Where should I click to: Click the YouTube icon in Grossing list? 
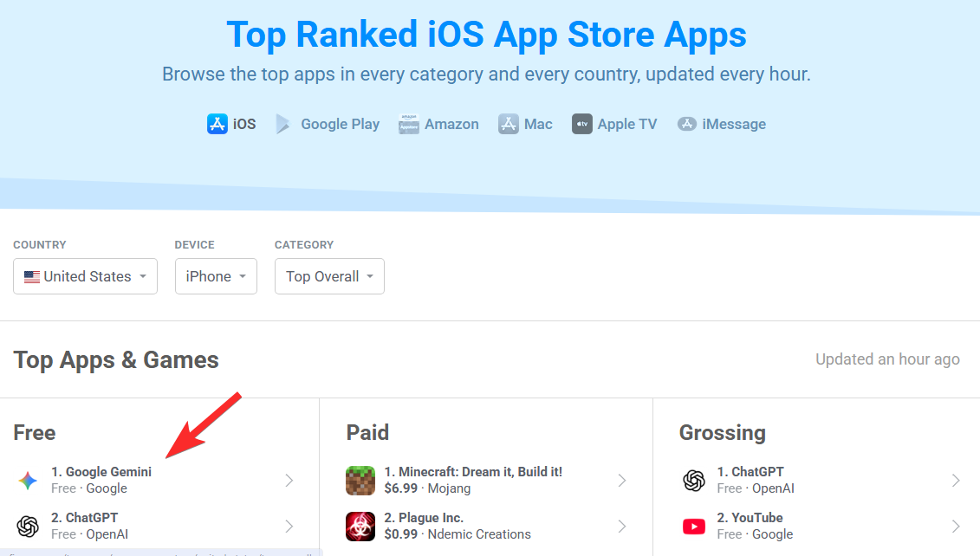point(693,527)
